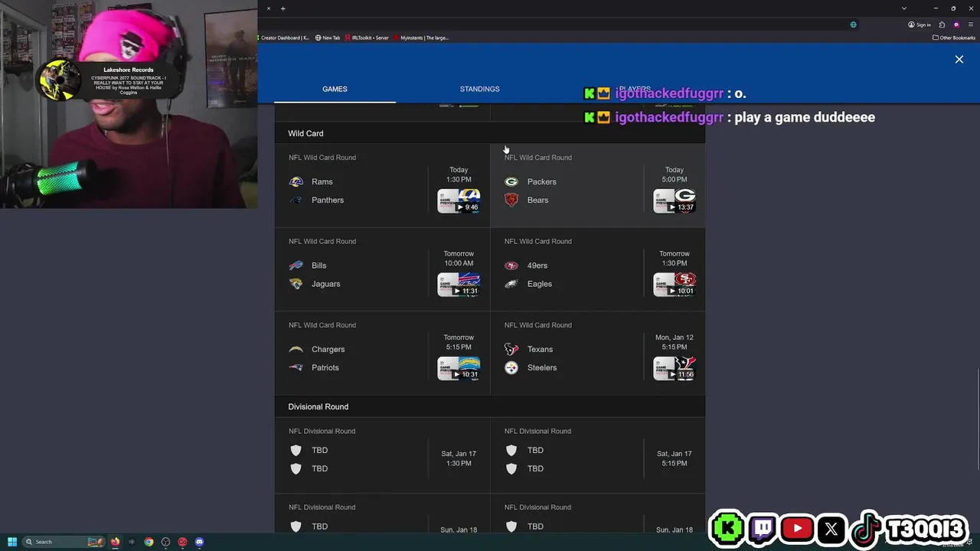Click the Eagles team logo
The width and height of the screenshot is (980, 551).
tap(511, 284)
